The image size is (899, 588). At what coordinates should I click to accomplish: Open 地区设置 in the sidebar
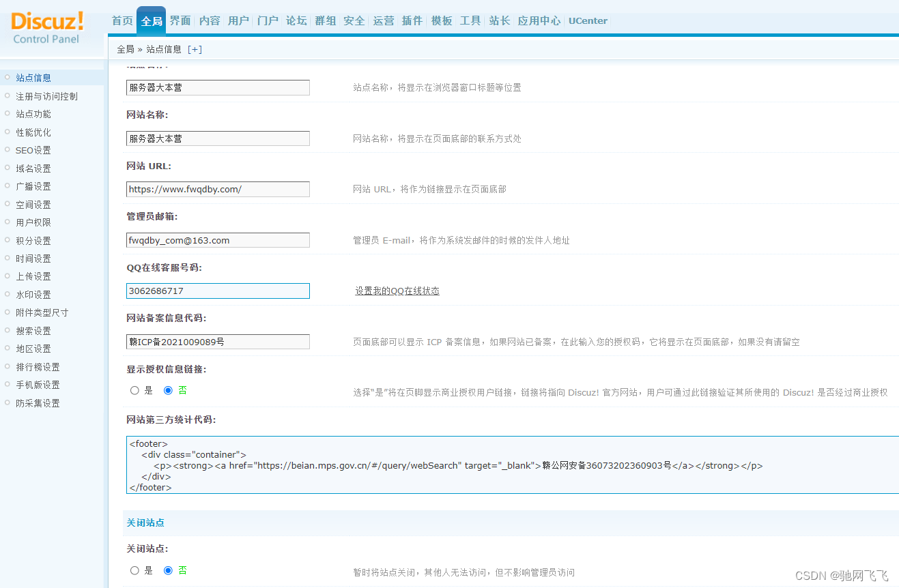pos(33,349)
